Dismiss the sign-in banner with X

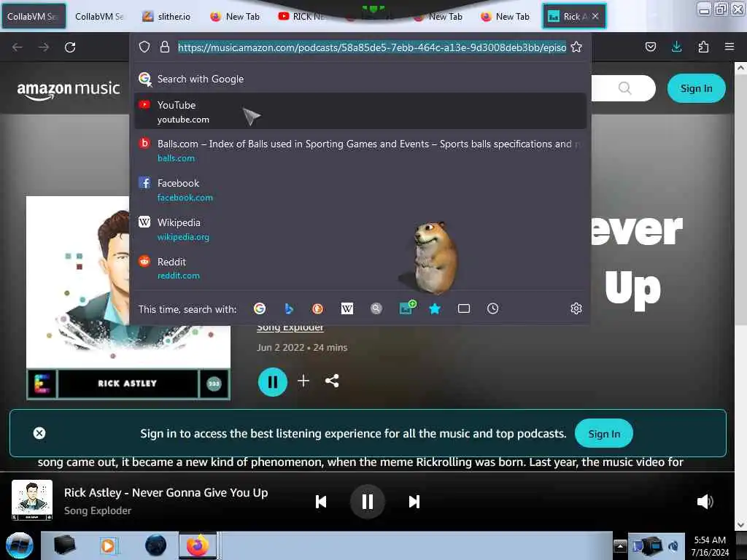(x=39, y=433)
